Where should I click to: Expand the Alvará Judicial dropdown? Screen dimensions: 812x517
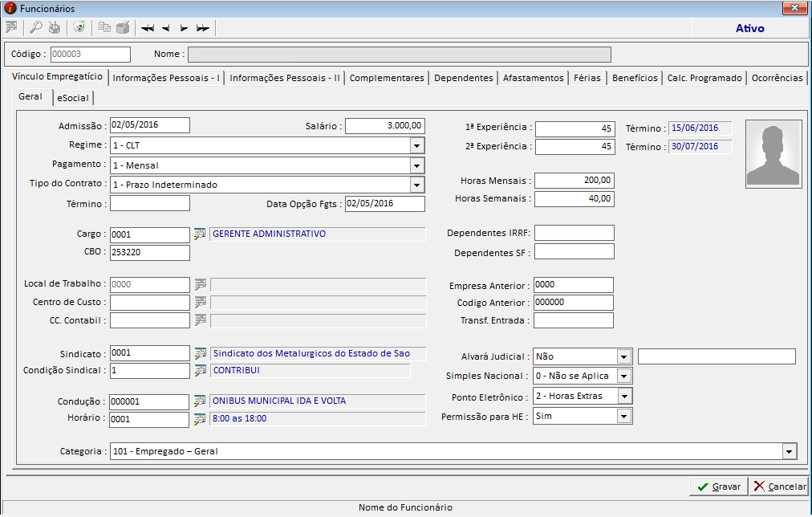click(x=624, y=357)
